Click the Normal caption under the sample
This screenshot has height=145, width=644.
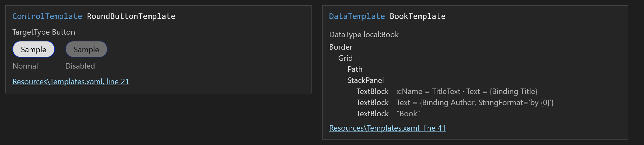[25, 66]
